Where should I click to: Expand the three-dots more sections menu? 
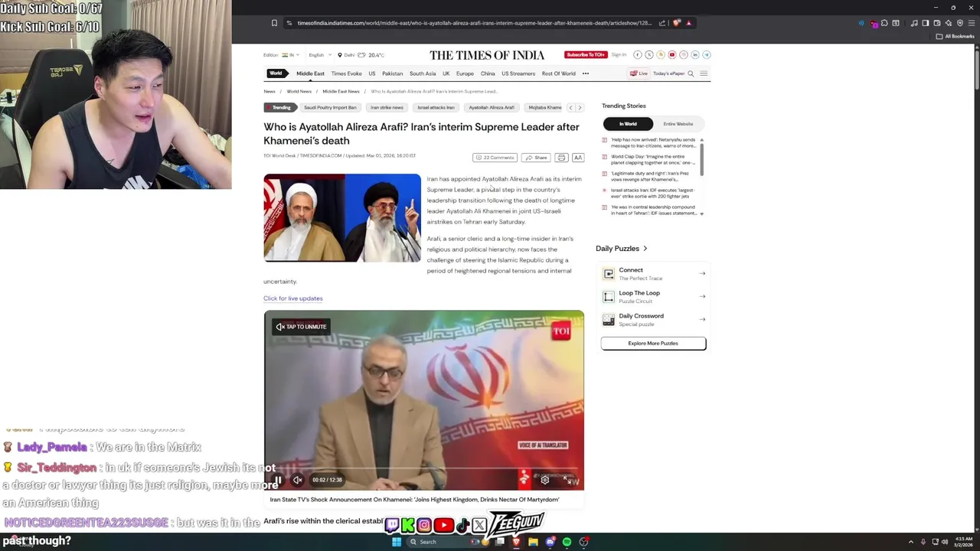pyautogui.click(x=586, y=73)
